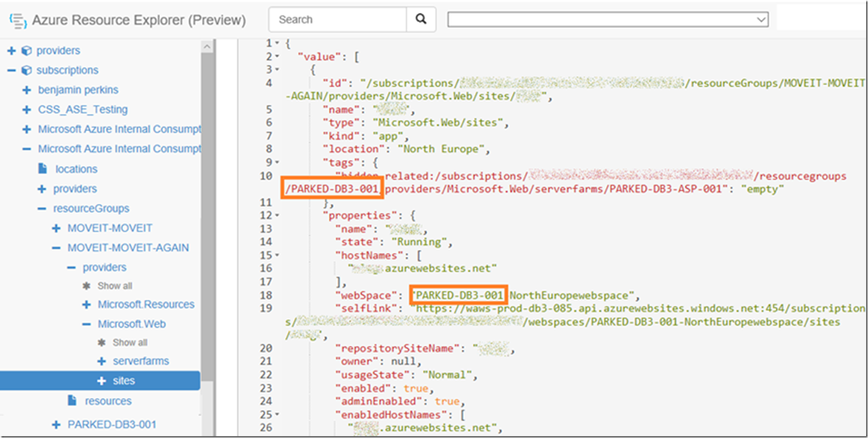
Task: Fold JSON at line 1 arrow
Action: (x=277, y=43)
